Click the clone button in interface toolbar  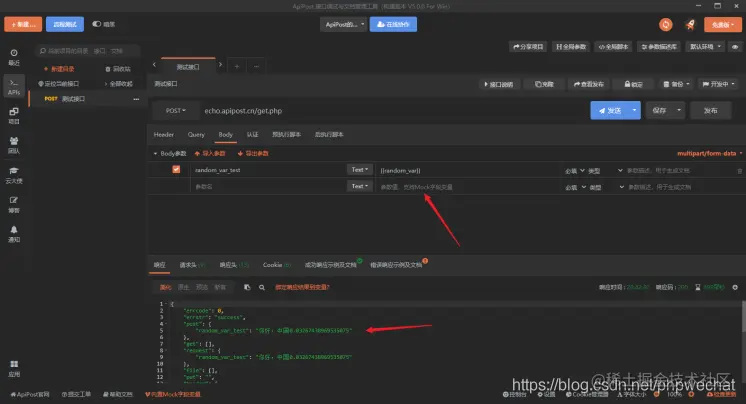(544, 84)
